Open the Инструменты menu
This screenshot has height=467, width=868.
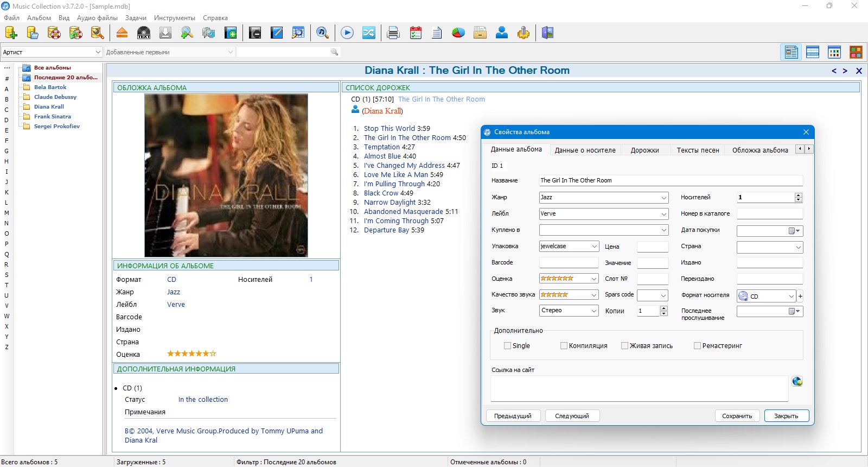174,18
